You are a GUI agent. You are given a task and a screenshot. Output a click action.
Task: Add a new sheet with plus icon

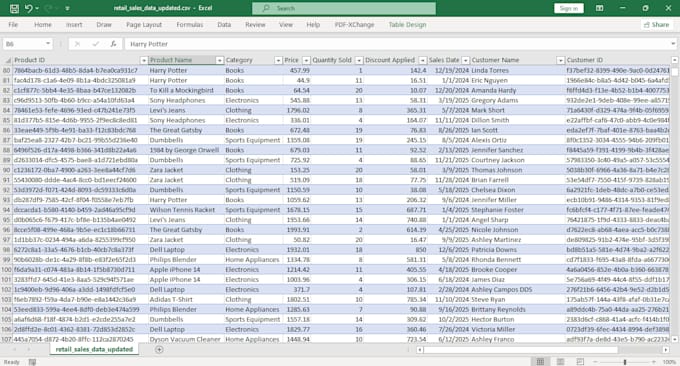[159, 350]
